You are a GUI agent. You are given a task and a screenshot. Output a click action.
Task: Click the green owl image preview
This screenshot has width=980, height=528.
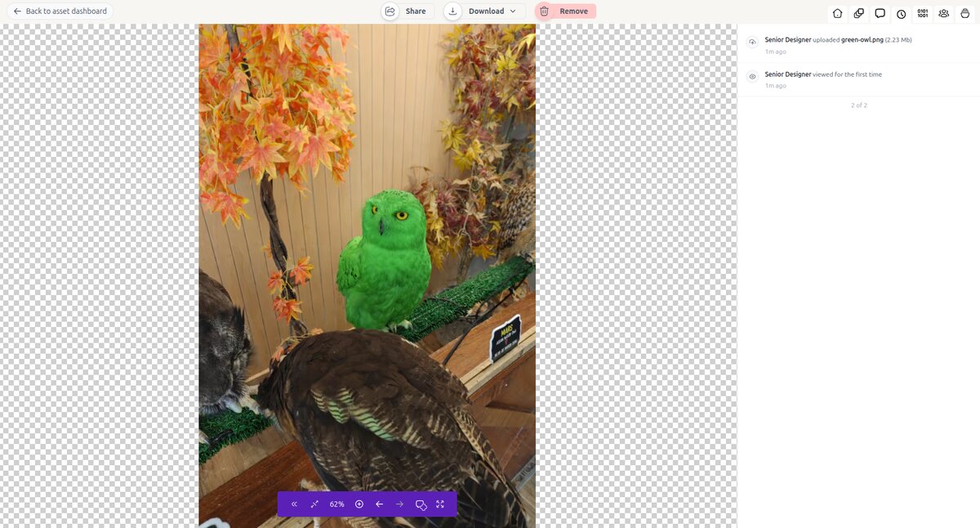click(367, 275)
